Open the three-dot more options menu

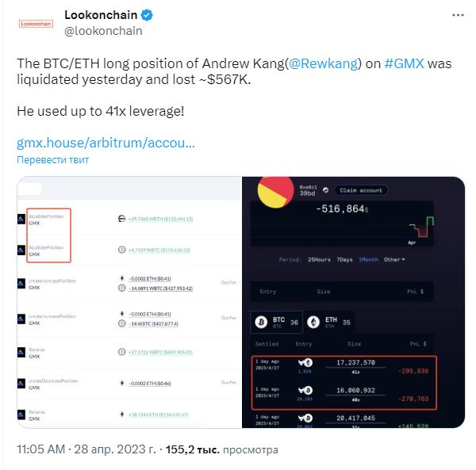458,15
